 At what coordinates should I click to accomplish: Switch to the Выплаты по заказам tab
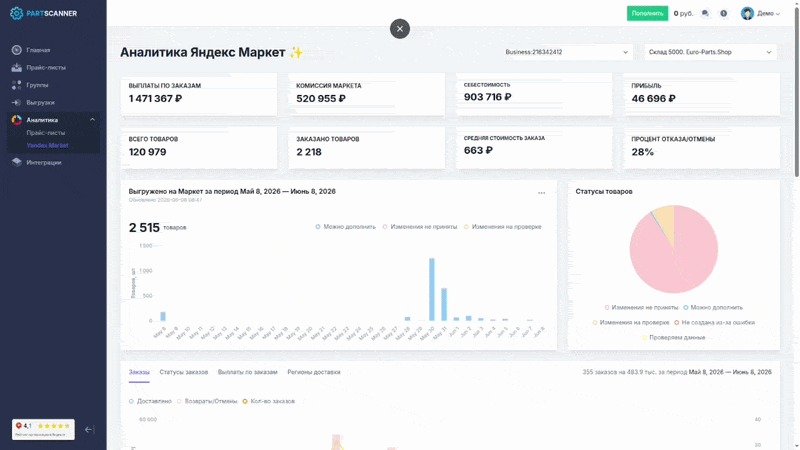click(247, 372)
